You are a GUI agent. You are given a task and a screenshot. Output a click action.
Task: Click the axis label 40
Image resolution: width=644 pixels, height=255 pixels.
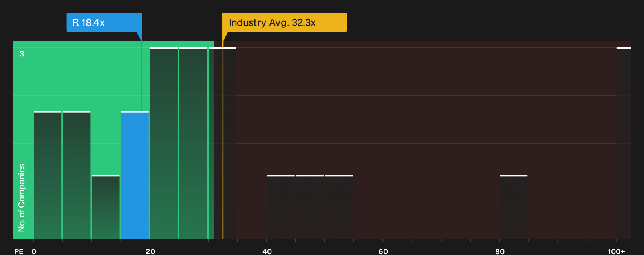[x=267, y=251]
